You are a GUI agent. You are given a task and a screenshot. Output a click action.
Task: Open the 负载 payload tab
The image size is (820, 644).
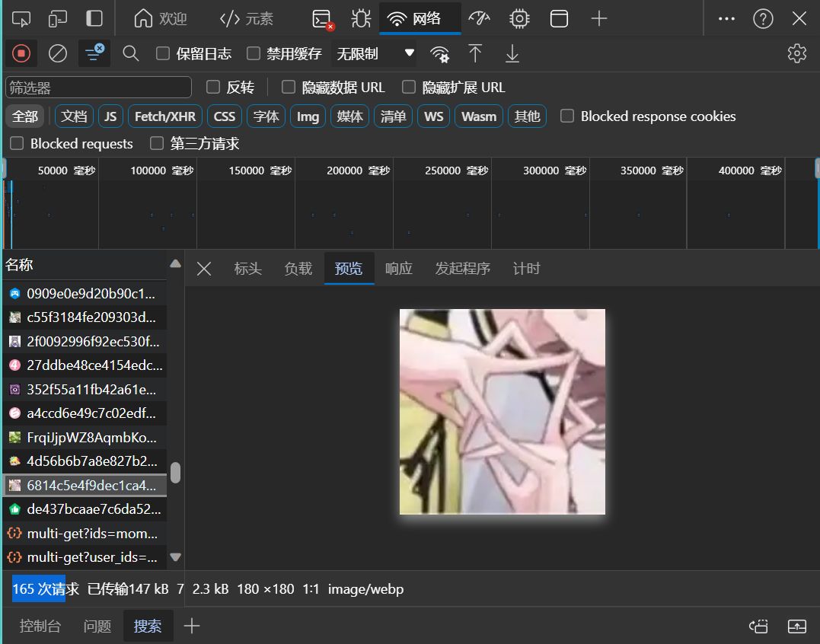pyautogui.click(x=298, y=269)
